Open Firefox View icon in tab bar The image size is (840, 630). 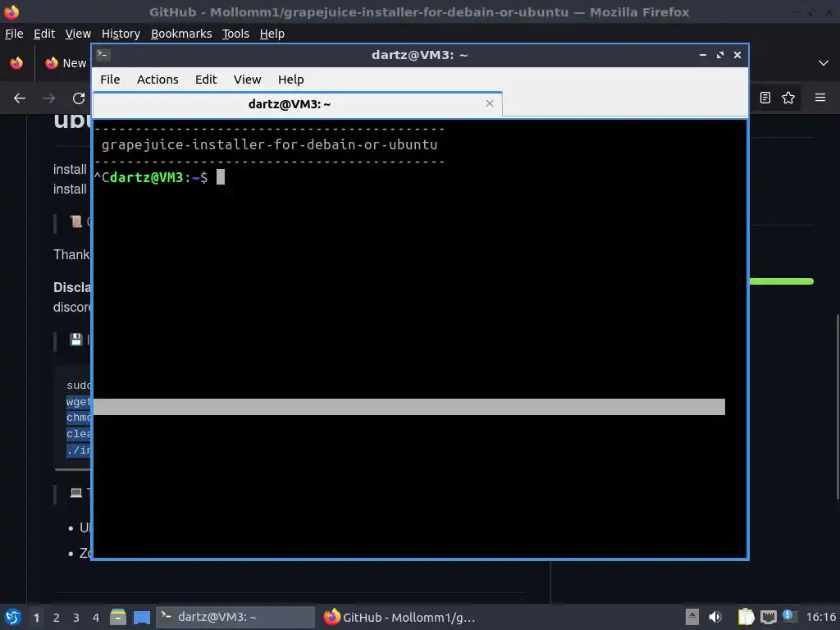pyautogui.click(x=16, y=63)
